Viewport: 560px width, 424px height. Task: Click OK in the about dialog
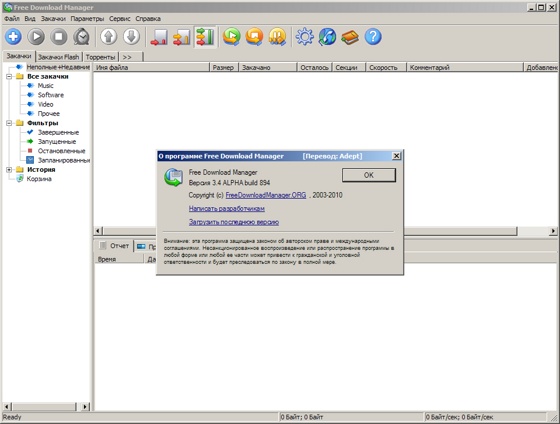(x=369, y=175)
